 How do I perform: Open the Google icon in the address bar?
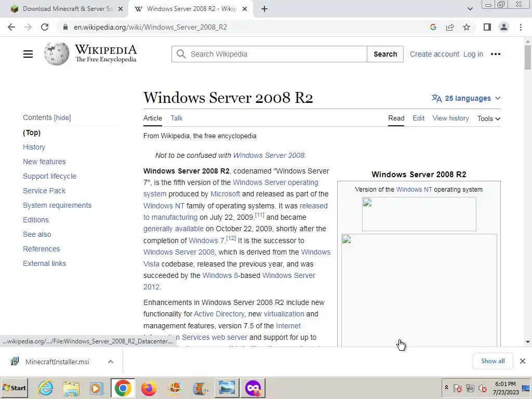(x=433, y=27)
